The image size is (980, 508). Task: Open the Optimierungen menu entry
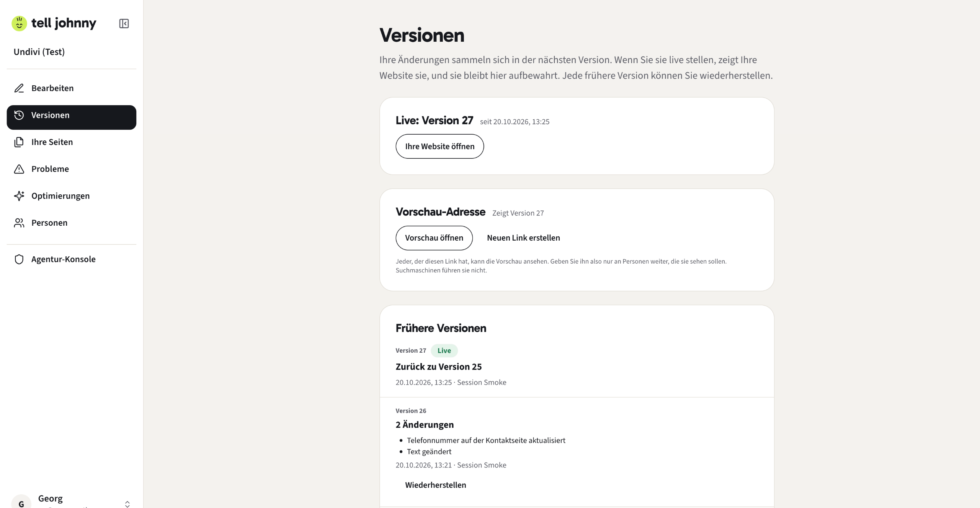coord(71,196)
